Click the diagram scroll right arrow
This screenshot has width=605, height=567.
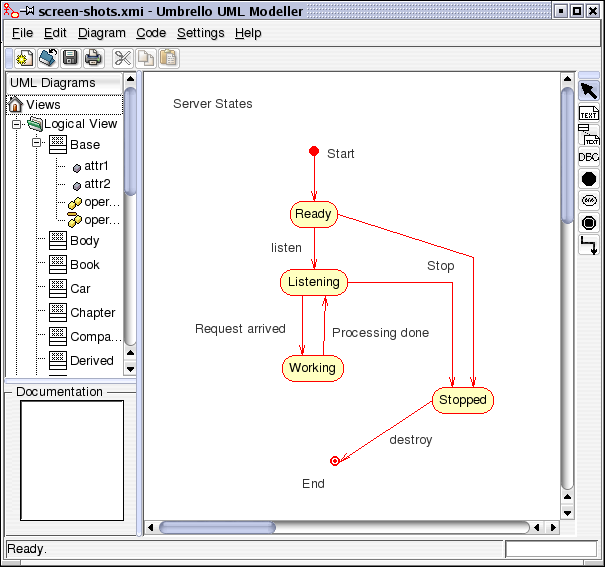[553, 527]
